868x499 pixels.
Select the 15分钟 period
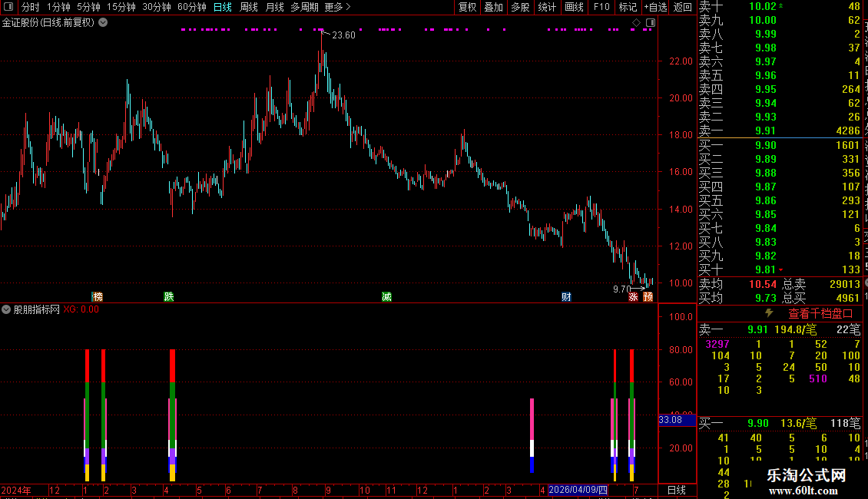pos(121,7)
